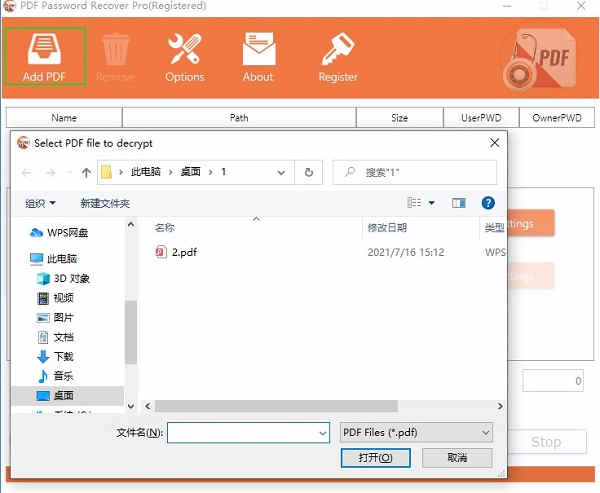The height and width of the screenshot is (493, 600).
Task: Click sidebar scroll down arrow
Action: (131, 406)
